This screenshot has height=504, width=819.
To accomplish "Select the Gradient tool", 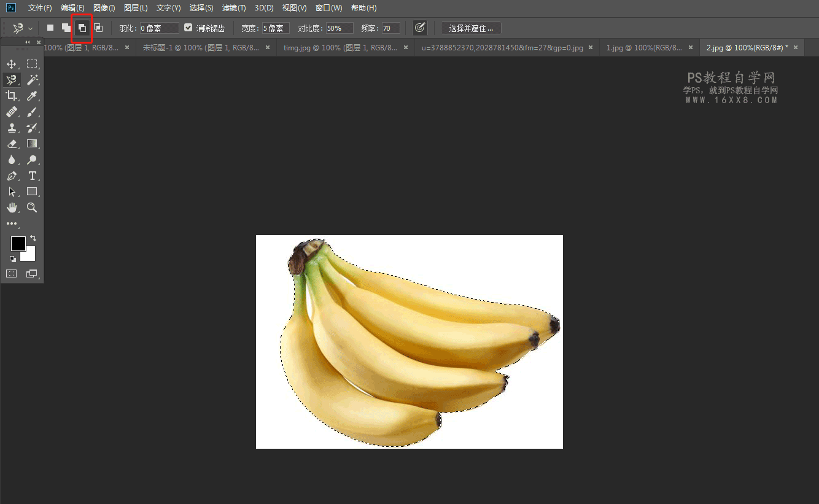I will [32, 144].
